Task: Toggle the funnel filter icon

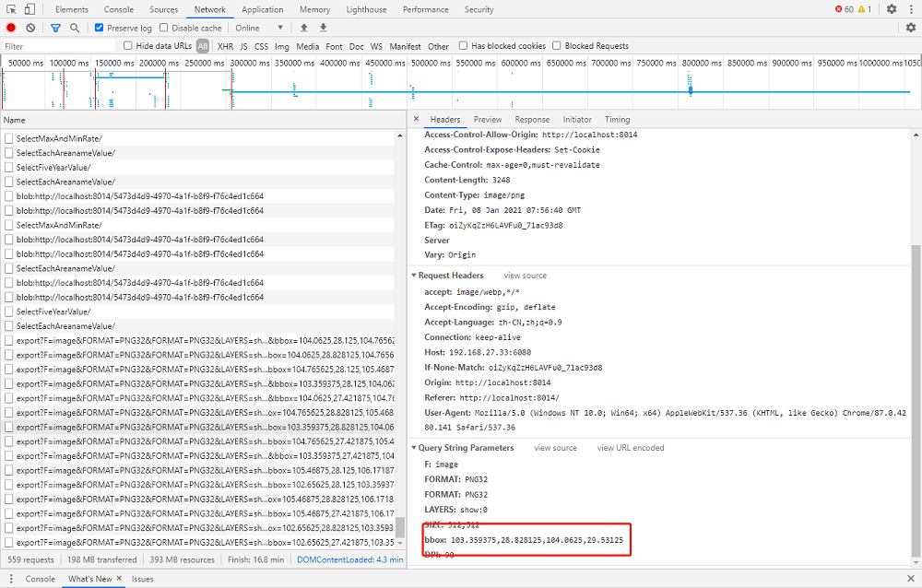Action: (55, 28)
